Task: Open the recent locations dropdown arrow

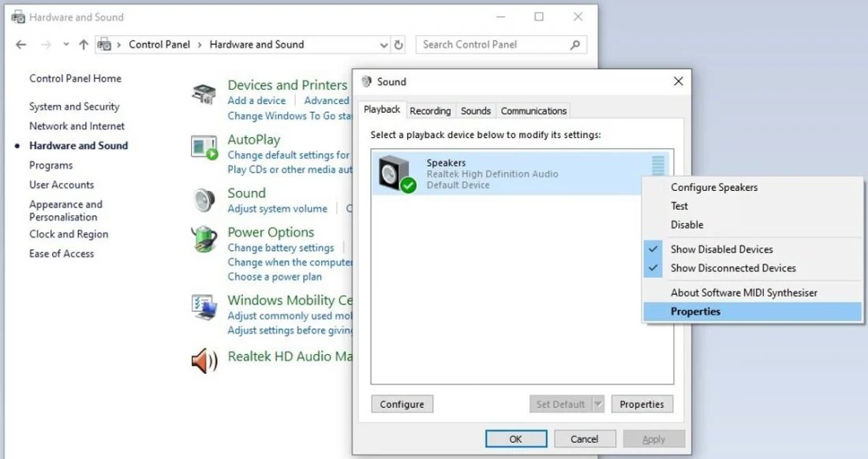Action: 65,45
